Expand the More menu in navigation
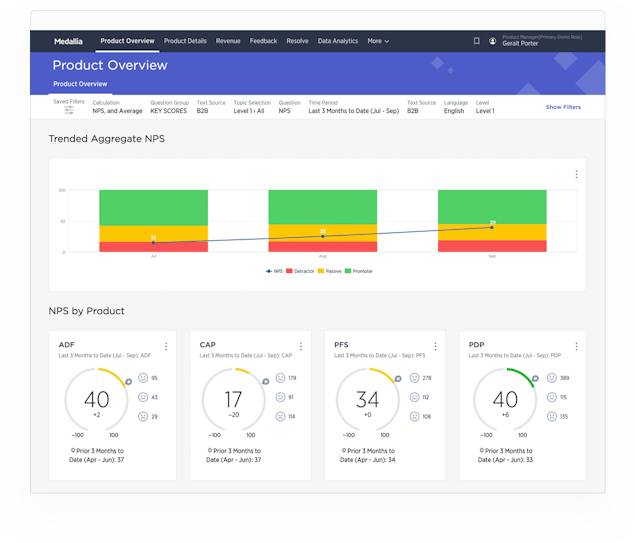The width and height of the screenshot is (635, 543). pyautogui.click(x=378, y=41)
